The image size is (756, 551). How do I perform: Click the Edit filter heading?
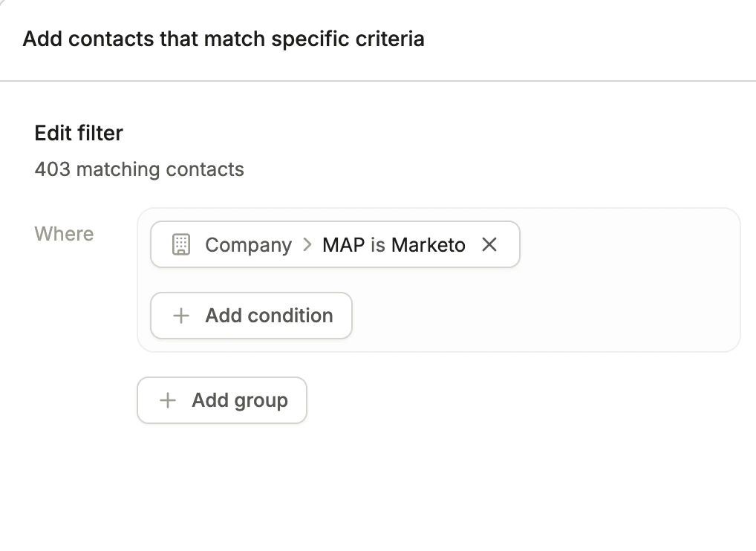point(79,134)
